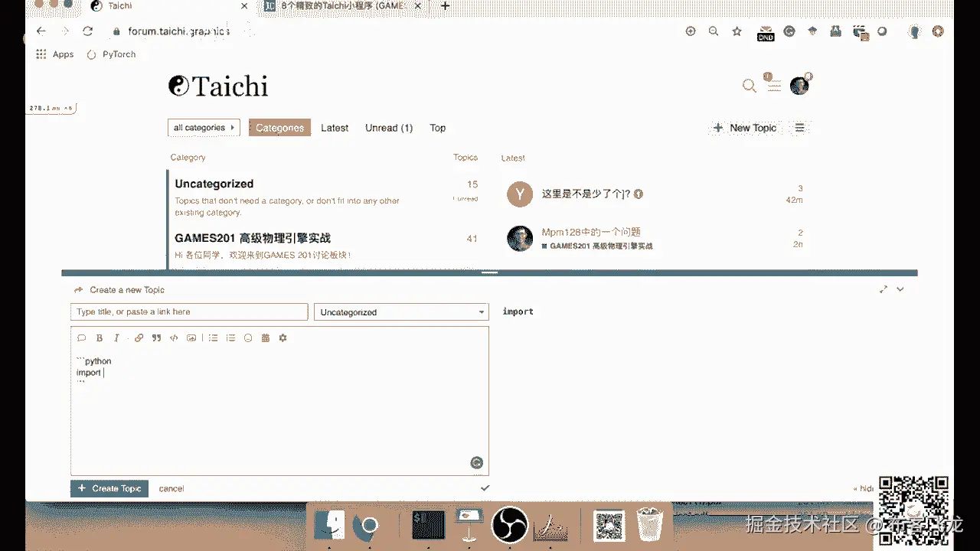Viewport: 980px width, 551px height.
Task: Click the cancel link in composer
Action: point(171,488)
